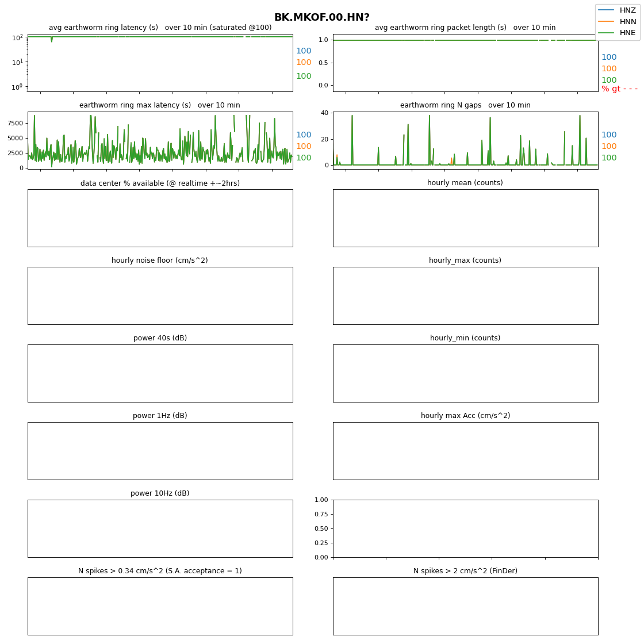Click the small dip in the avg latency line
644x644 pixels.
(x=51, y=40)
